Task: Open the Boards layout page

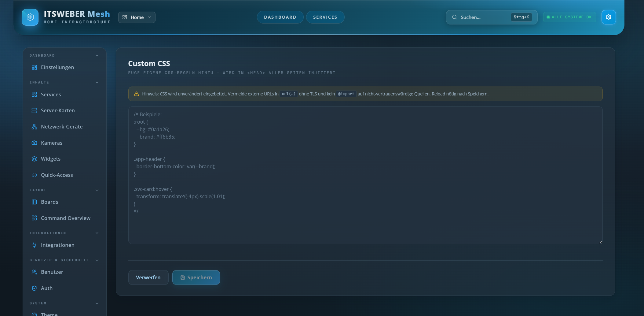Action: [64, 202]
